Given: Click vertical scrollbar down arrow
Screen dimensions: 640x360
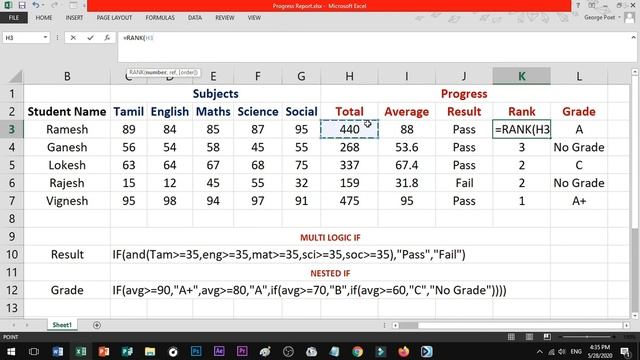Looking at the screenshot, I should click(635, 316).
